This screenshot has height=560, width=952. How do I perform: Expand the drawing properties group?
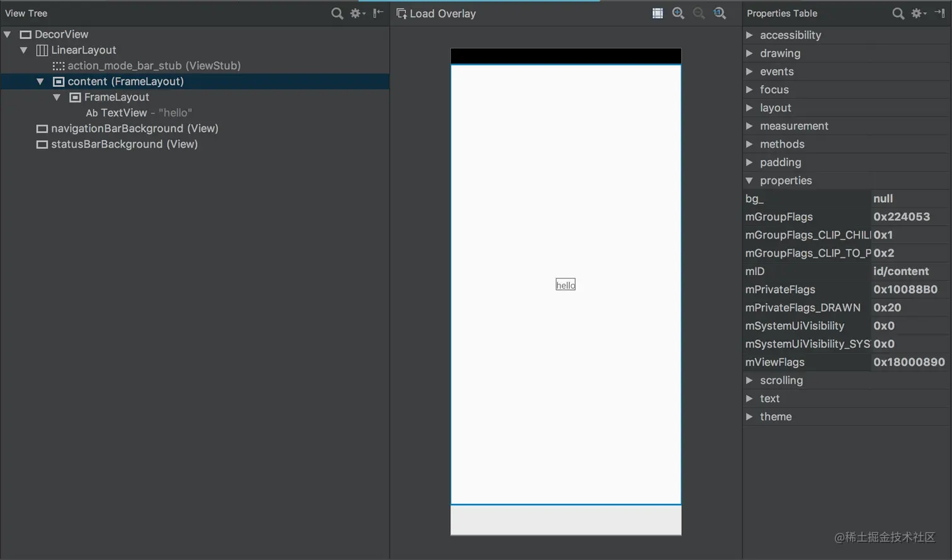pyautogui.click(x=749, y=53)
